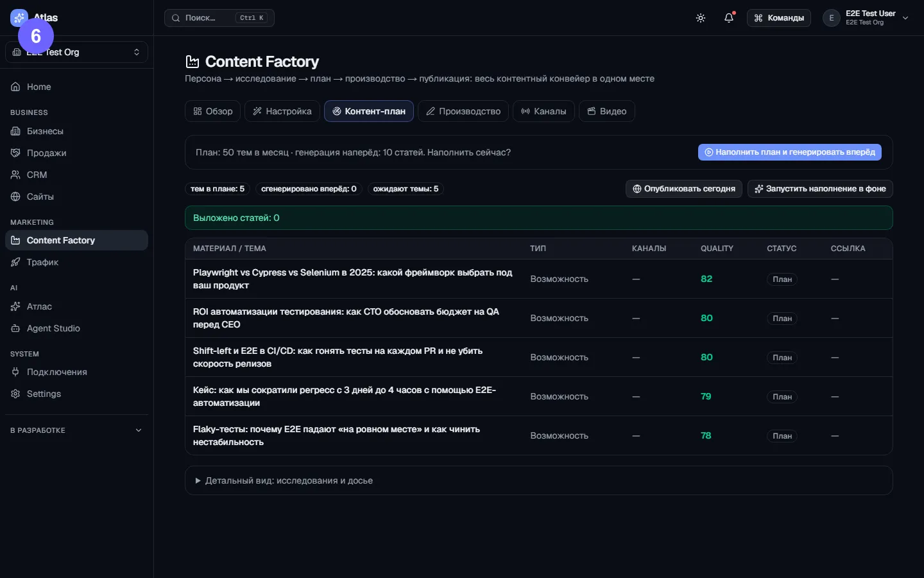Expand the В РАЗРАБОТКЕ sidebar section

point(76,430)
